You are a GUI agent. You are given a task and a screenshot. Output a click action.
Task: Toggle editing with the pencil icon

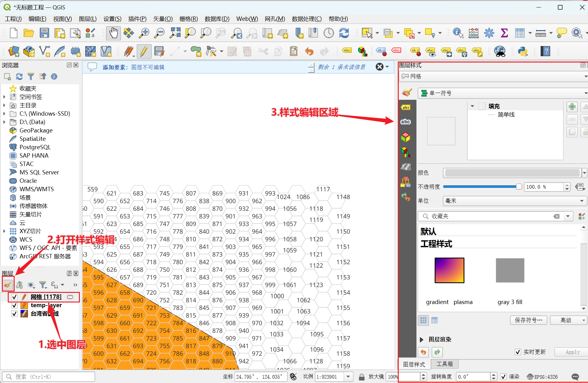point(144,51)
